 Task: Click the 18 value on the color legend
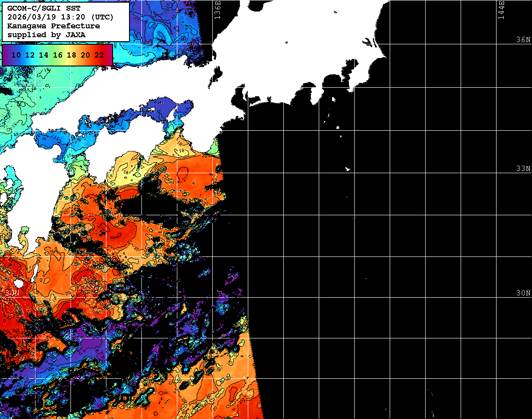[71, 55]
